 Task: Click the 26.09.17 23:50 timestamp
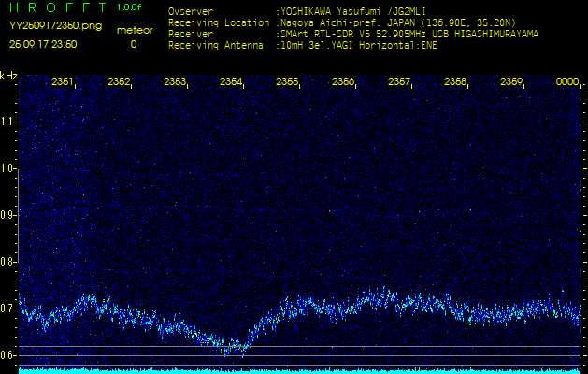[x=43, y=44]
